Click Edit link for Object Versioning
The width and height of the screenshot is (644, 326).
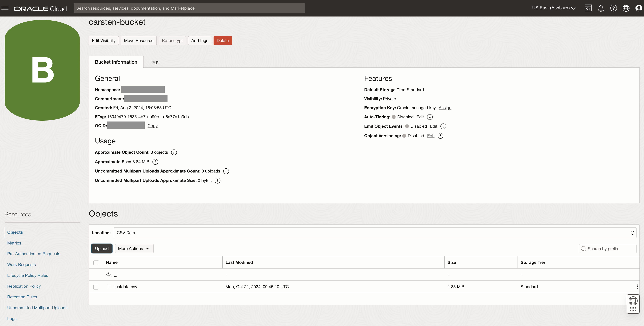point(430,136)
